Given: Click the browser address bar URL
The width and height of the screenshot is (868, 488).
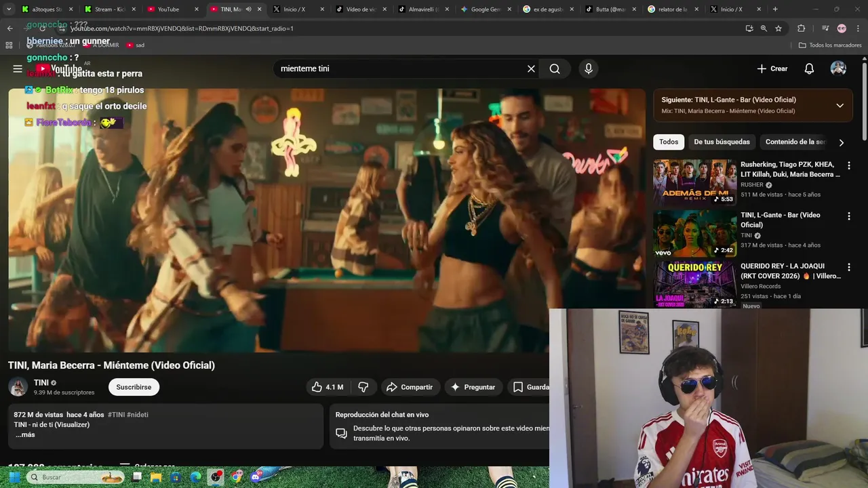Looking at the screenshot, I should pos(182,28).
